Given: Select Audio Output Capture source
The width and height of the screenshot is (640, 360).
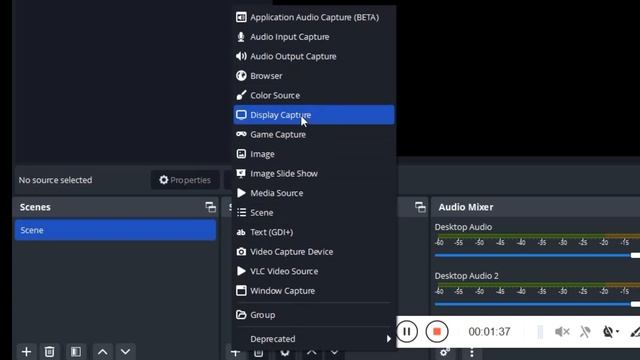Looking at the screenshot, I should 313,56.
